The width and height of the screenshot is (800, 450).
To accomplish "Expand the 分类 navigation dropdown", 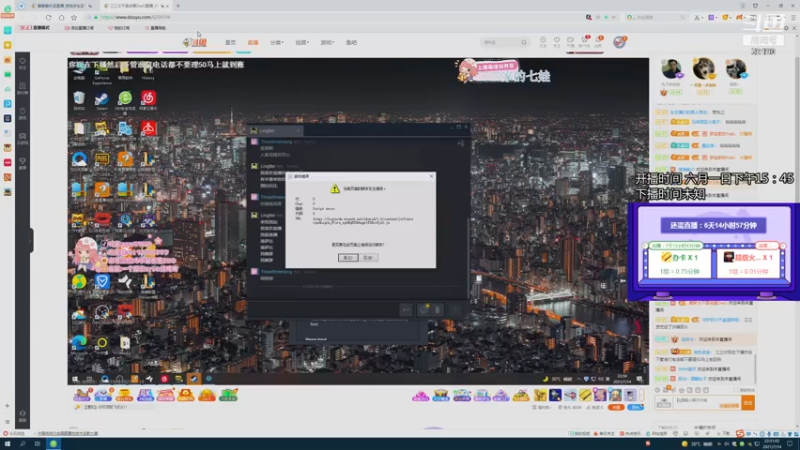I will pyautogui.click(x=277, y=42).
